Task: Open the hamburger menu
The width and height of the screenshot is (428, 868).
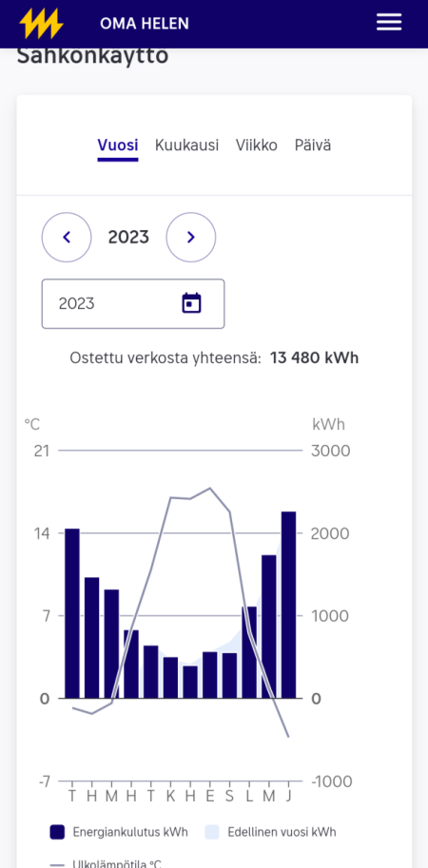Action: coord(389,23)
